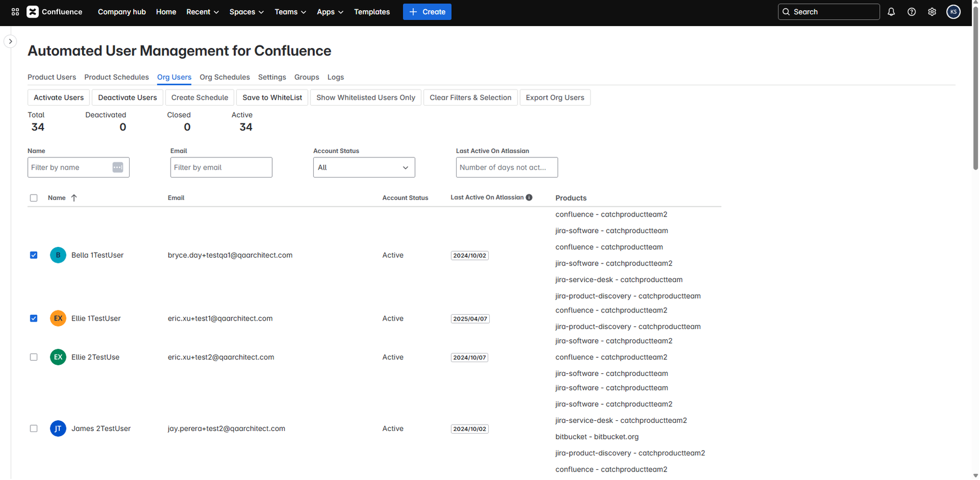This screenshot has width=980, height=480.
Task: Click the Create Schedule button
Action: pos(200,98)
